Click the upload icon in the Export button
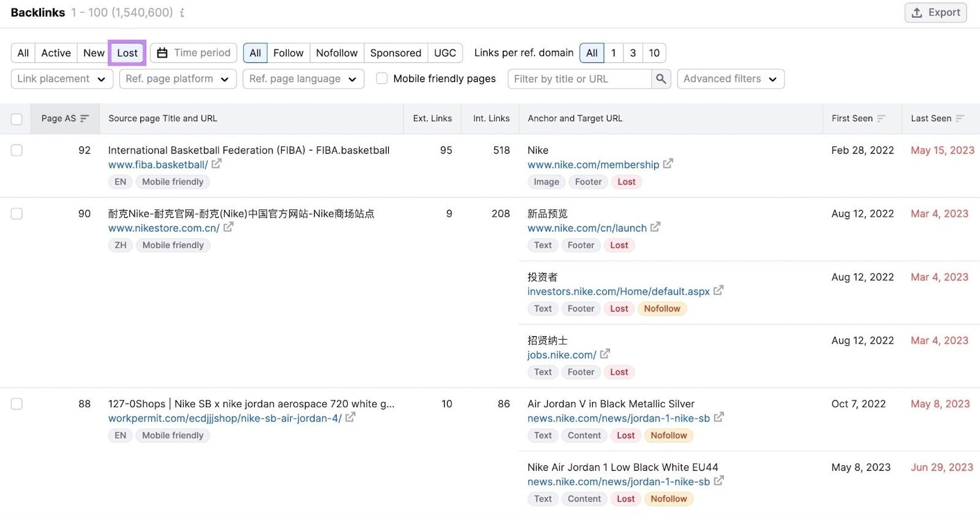980x513 pixels. 917,13
